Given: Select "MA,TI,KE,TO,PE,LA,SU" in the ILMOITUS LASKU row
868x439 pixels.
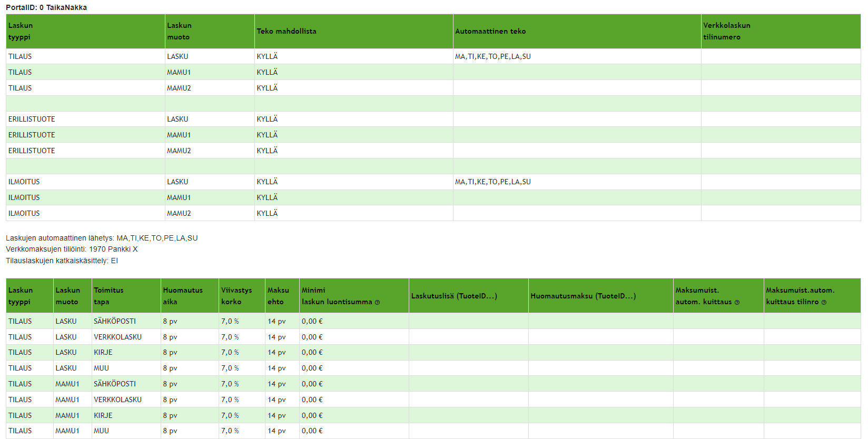Looking at the screenshot, I should tap(493, 182).
